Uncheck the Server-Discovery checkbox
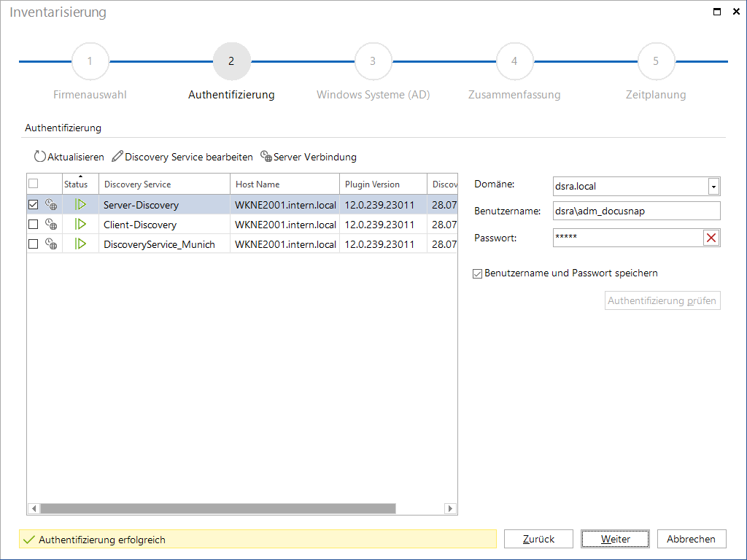 [x=34, y=205]
